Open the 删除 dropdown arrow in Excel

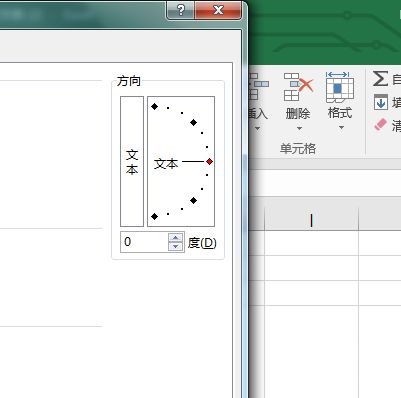(299, 128)
